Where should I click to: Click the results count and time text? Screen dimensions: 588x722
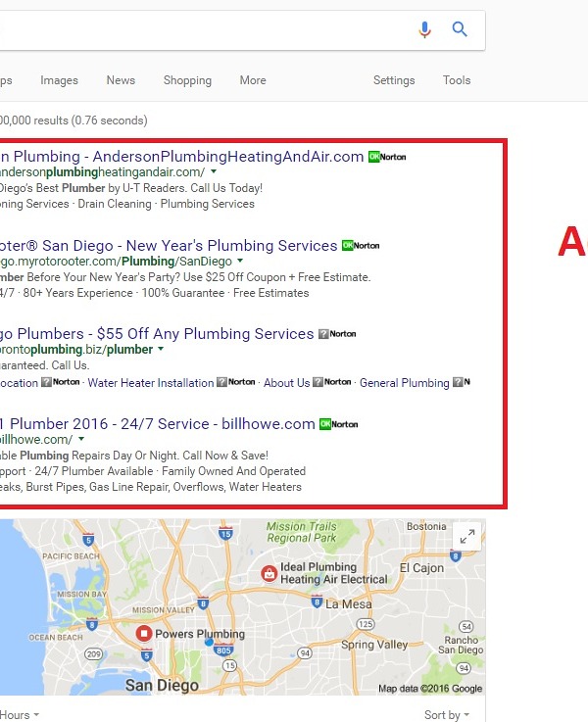click(73, 120)
